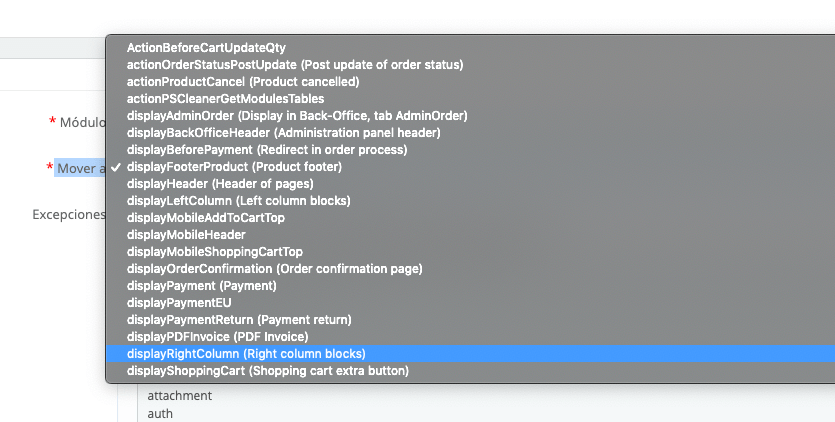
Task: Choose displayHeader (Header of pages)
Action: point(471,184)
